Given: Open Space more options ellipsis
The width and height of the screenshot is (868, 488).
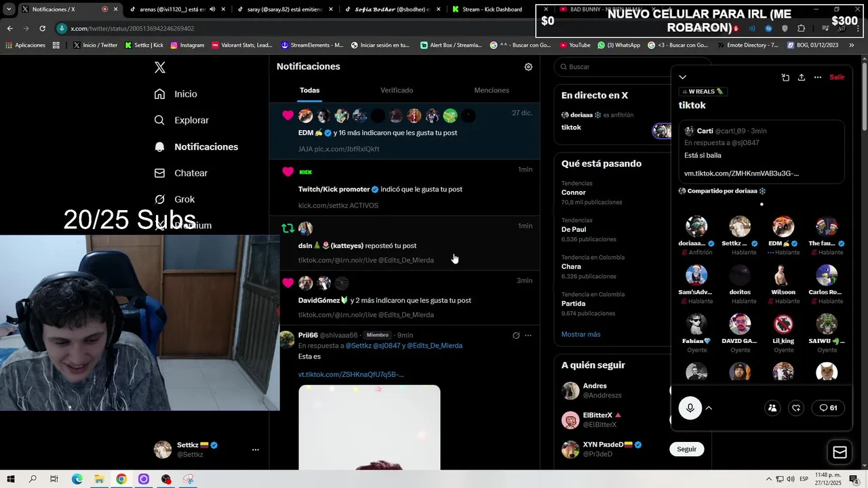Looking at the screenshot, I should click(818, 77).
